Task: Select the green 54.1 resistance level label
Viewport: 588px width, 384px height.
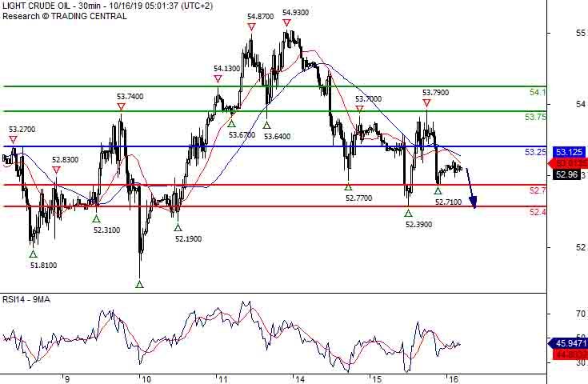Action: [538, 92]
